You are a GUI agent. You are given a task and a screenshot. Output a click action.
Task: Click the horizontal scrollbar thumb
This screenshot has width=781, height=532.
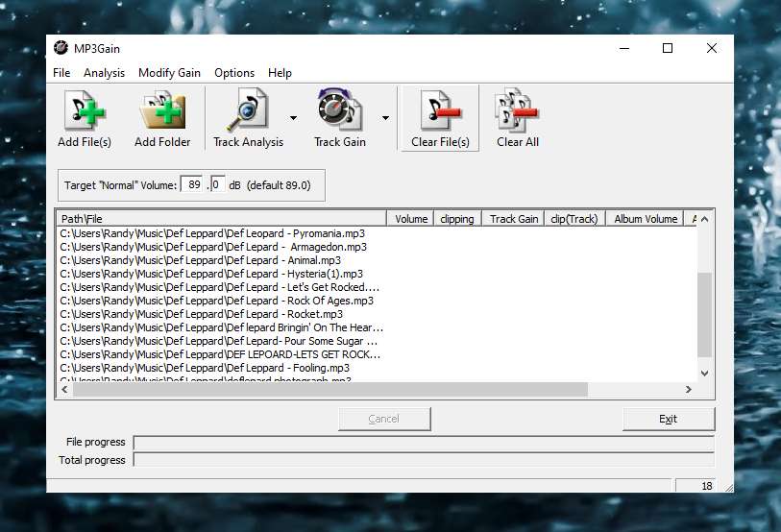pos(330,390)
